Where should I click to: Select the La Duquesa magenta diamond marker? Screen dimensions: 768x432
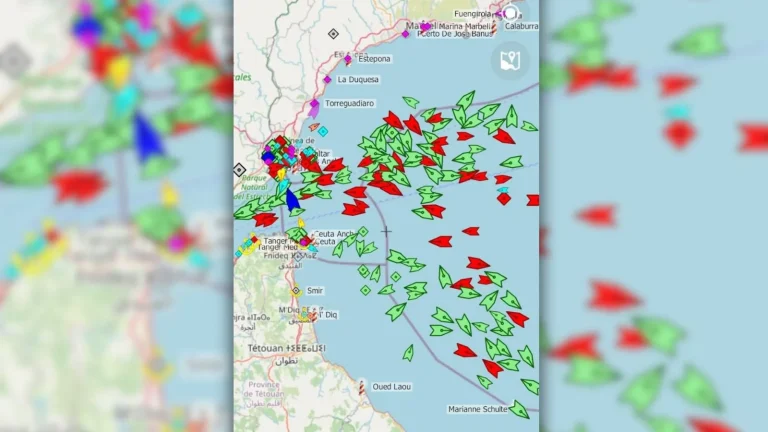pyautogui.click(x=327, y=79)
